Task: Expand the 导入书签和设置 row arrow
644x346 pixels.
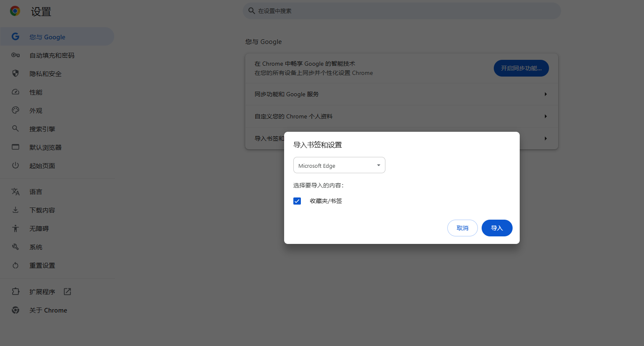Action: (x=546, y=138)
